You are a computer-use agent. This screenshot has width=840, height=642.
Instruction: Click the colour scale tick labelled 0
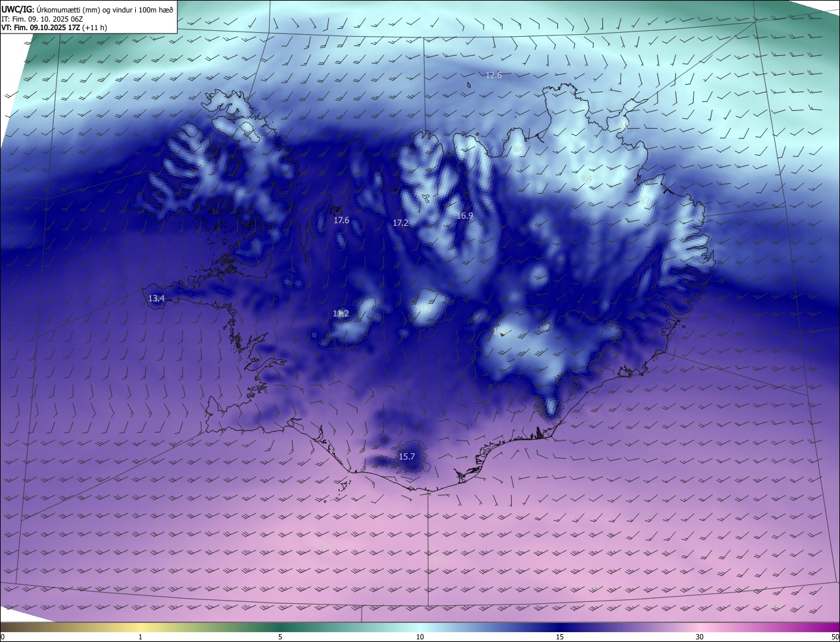point(3,637)
